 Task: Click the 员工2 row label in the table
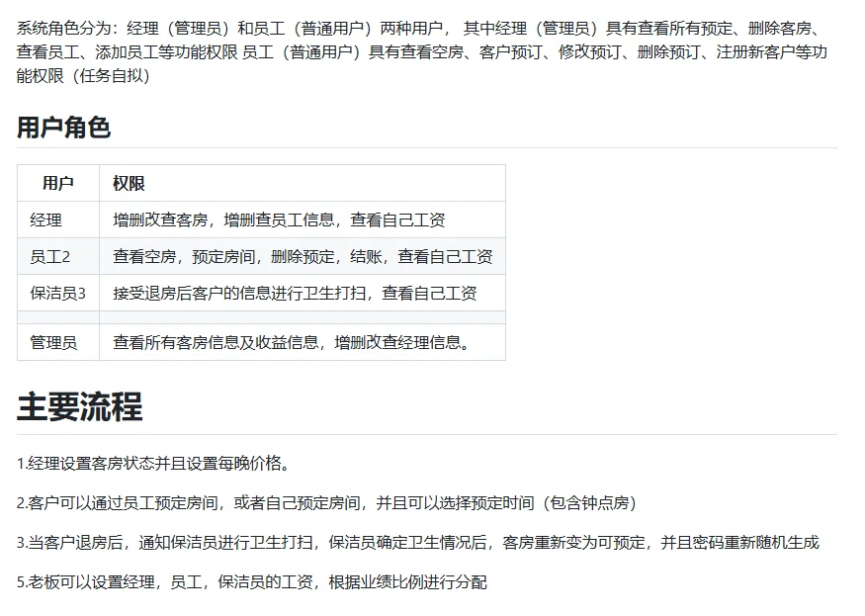pos(56,256)
